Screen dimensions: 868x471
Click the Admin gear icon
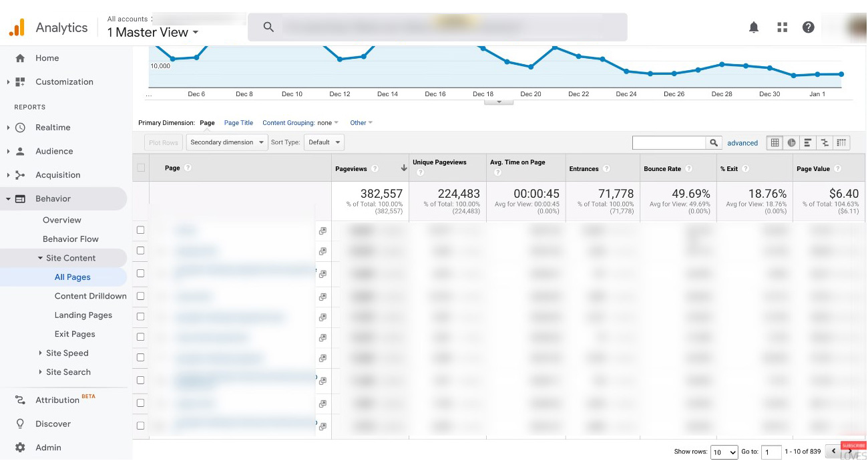tap(20, 448)
